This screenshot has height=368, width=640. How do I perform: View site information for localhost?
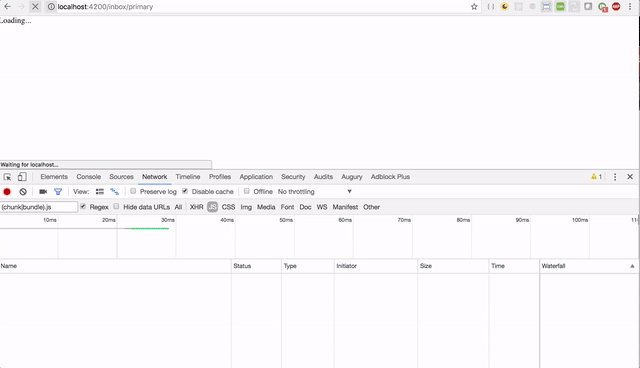[51, 7]
